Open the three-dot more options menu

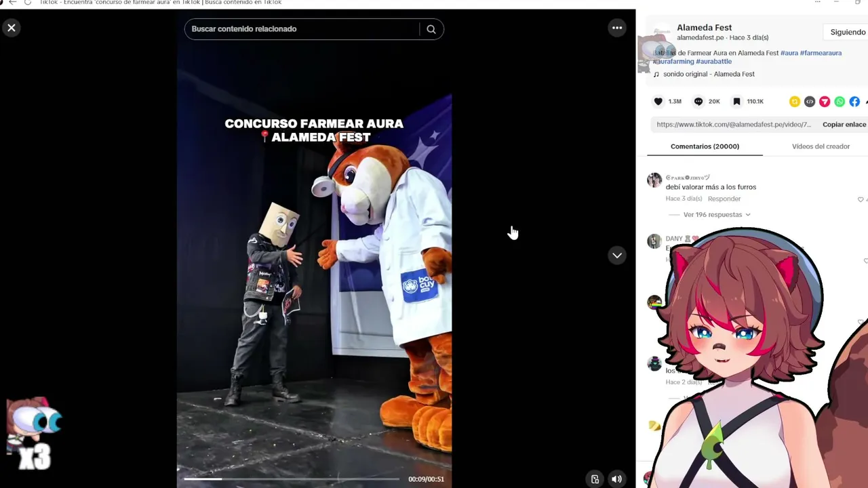[x=617, y=28]
